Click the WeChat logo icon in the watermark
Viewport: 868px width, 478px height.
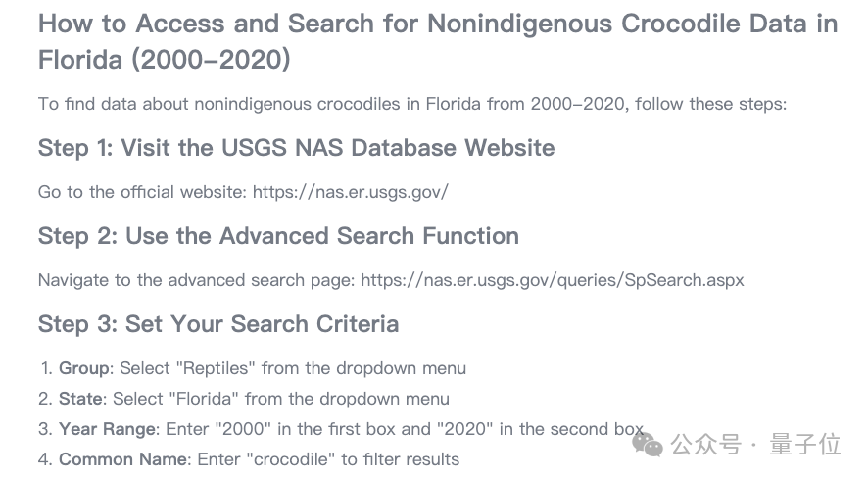648,445
